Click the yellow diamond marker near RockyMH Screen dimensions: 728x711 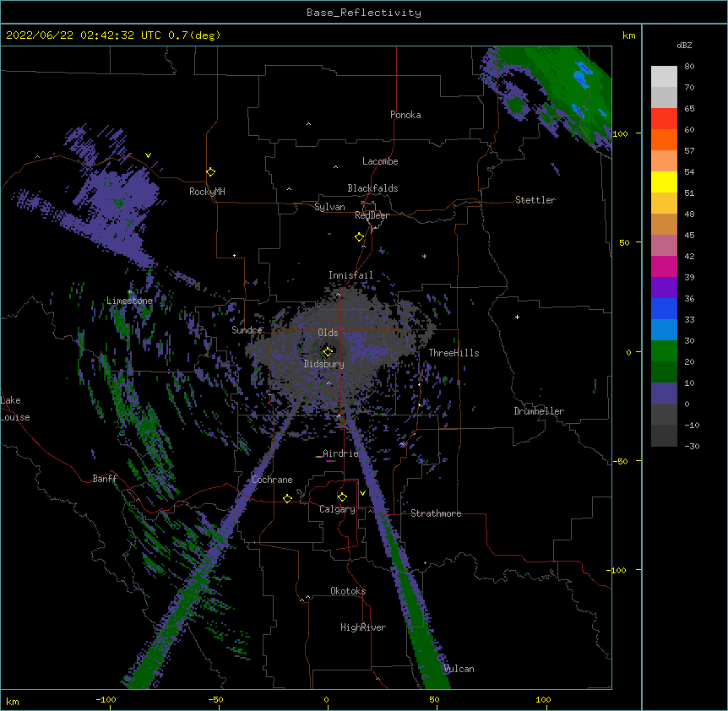(210, 172)
